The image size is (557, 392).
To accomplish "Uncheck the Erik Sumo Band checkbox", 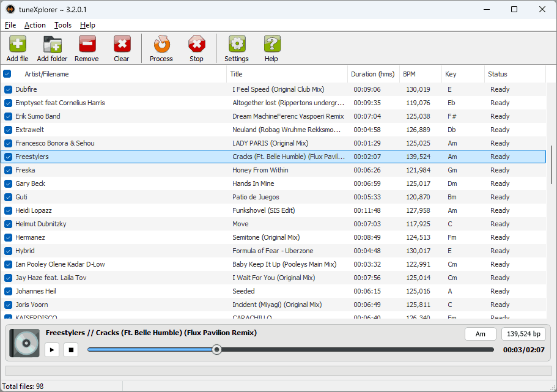I will (x=8, y=117).
